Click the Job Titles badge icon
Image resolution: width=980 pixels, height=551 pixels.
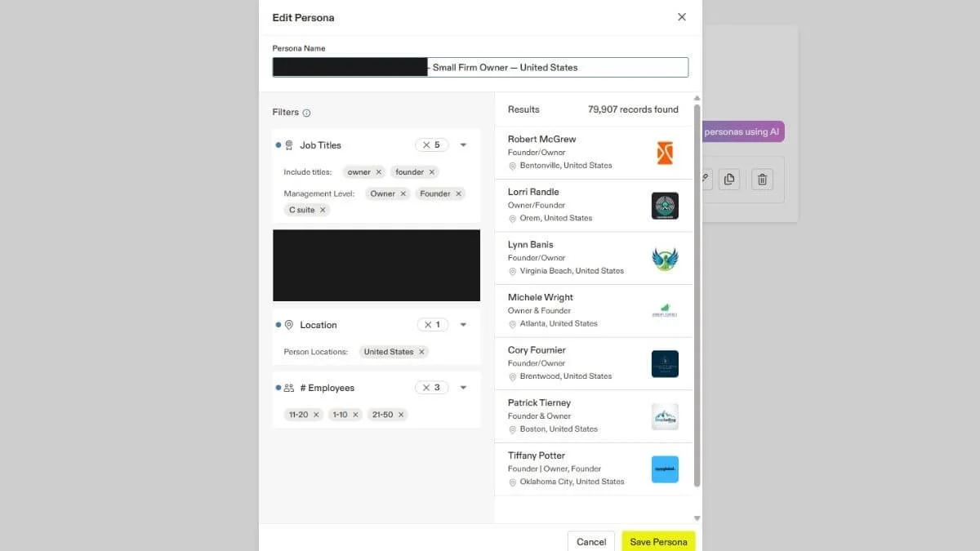(288, 145)
